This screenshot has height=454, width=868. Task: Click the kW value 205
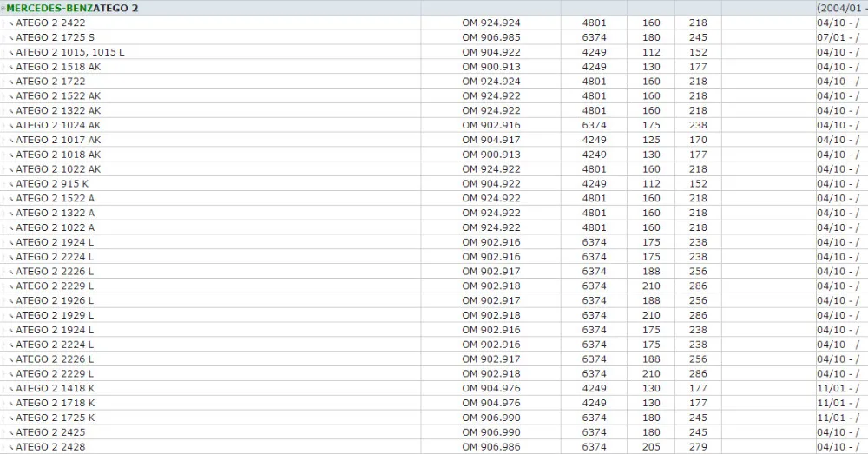651,447
